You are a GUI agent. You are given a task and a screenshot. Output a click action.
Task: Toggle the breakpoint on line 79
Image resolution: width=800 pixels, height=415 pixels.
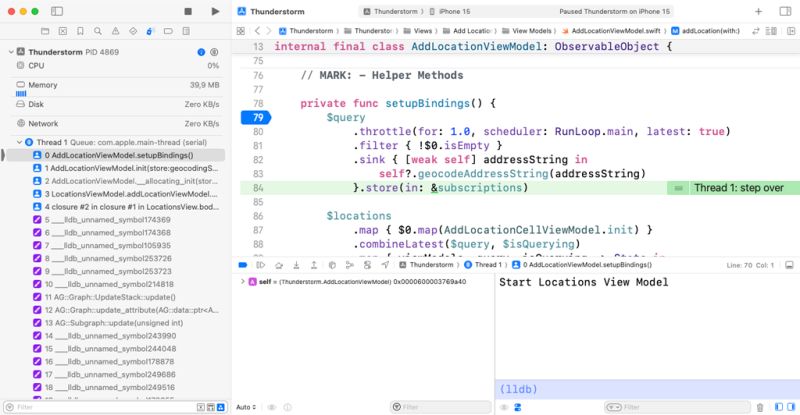pos(256,117)
